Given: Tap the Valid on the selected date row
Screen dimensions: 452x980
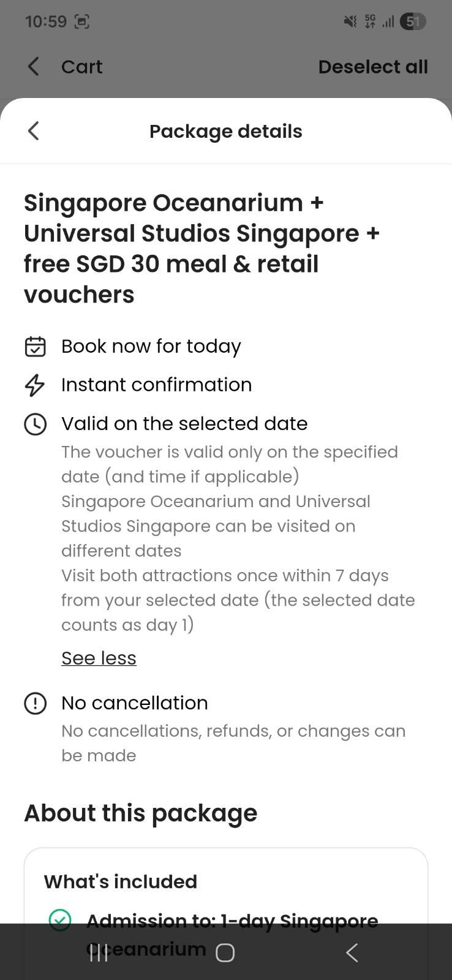Looking at the screenshot, I should [x=184, y=424].
